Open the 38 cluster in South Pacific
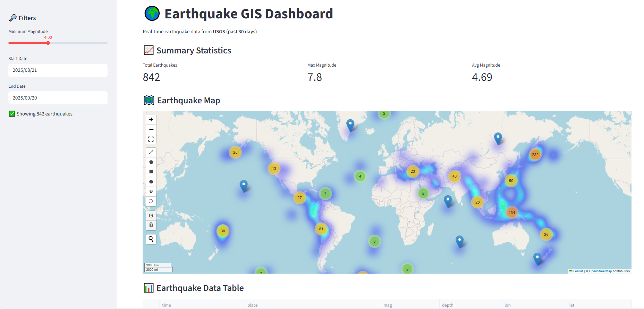This screenshot has height=309, width=644. 223,231
